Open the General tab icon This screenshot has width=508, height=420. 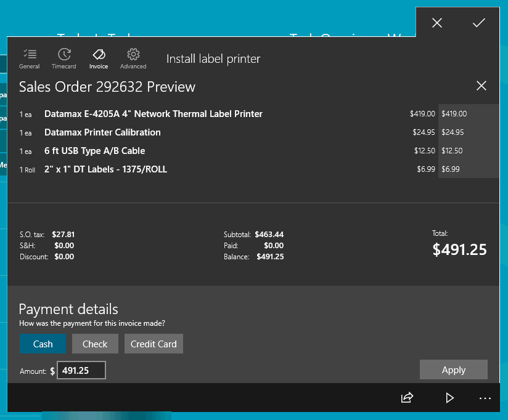coord(29,58)
